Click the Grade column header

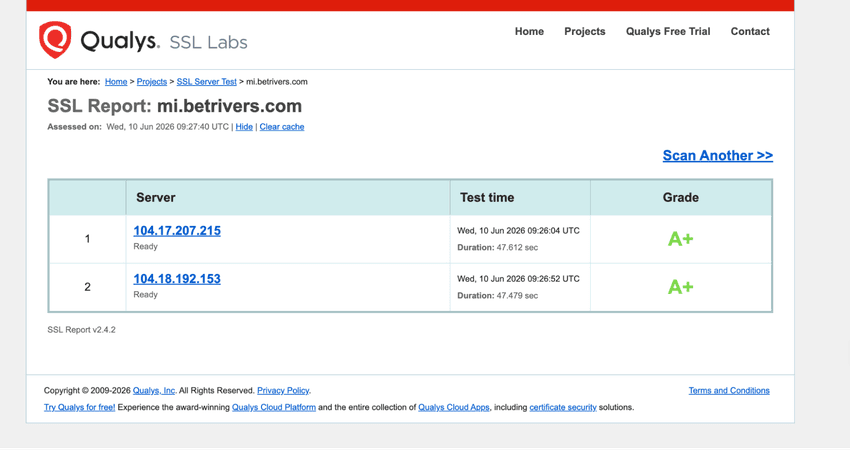pyautogui.click(x=680, y=198)
